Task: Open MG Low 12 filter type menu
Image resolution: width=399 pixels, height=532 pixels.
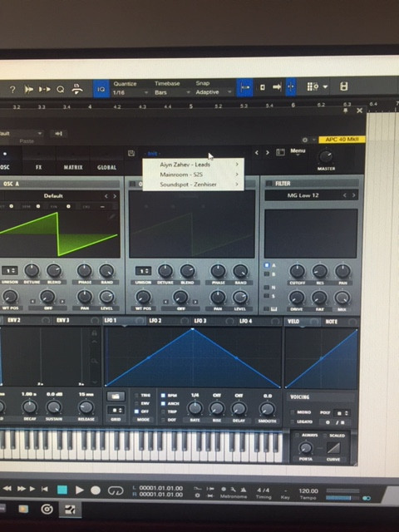Action: [x=303, y=195]
